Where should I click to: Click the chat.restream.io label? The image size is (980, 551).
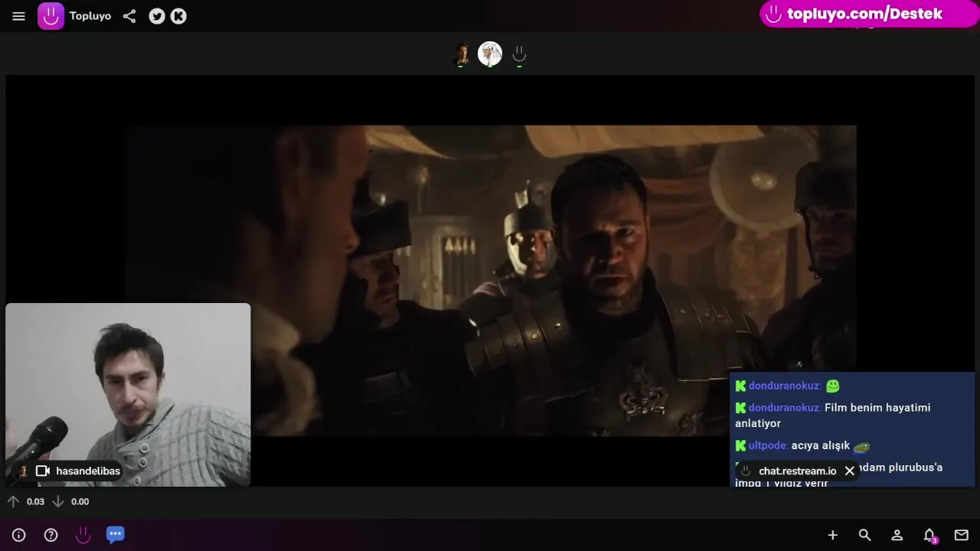(x=797, y=471)
